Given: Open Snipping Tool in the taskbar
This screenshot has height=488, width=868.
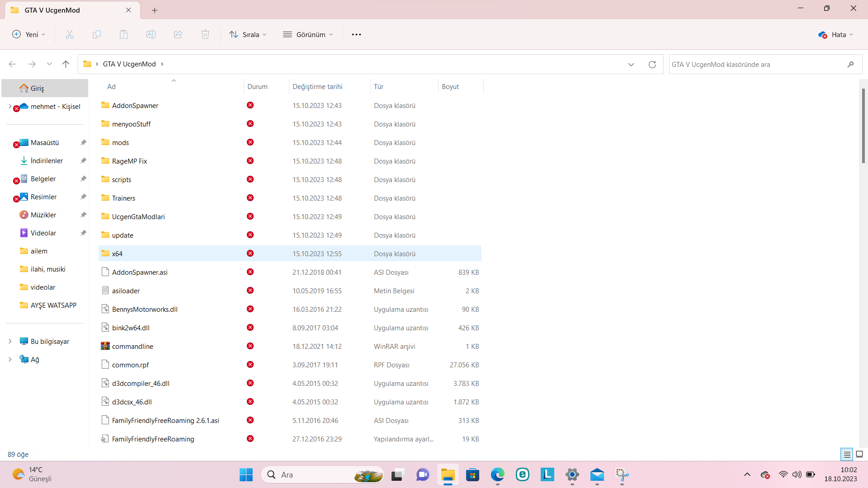Looking at the screenshot, I should coord(622,475).
